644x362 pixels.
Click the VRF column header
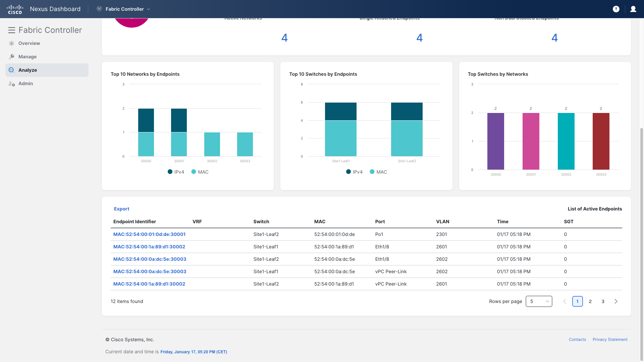click(197, 222)
